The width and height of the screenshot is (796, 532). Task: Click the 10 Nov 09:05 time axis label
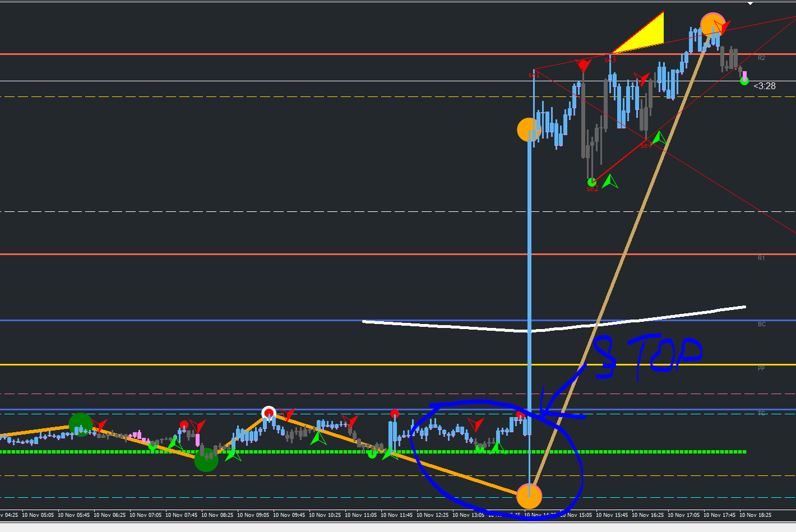tap(253, 515)
